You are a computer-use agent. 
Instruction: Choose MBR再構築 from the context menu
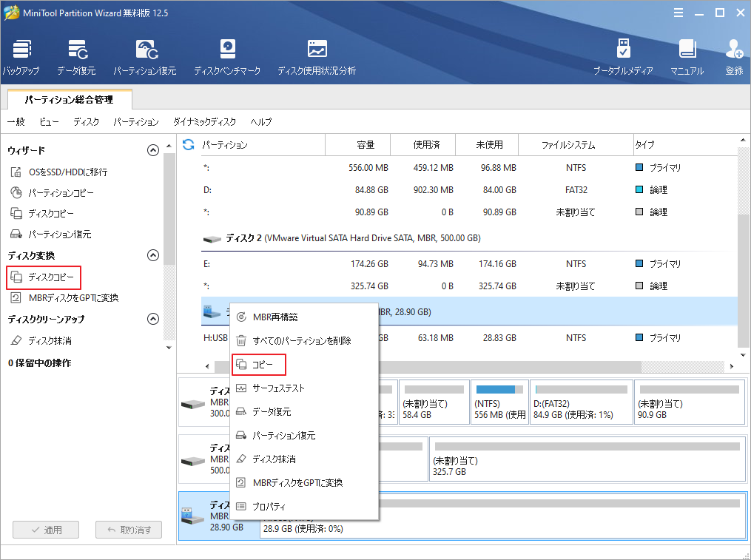click(304, 317)
